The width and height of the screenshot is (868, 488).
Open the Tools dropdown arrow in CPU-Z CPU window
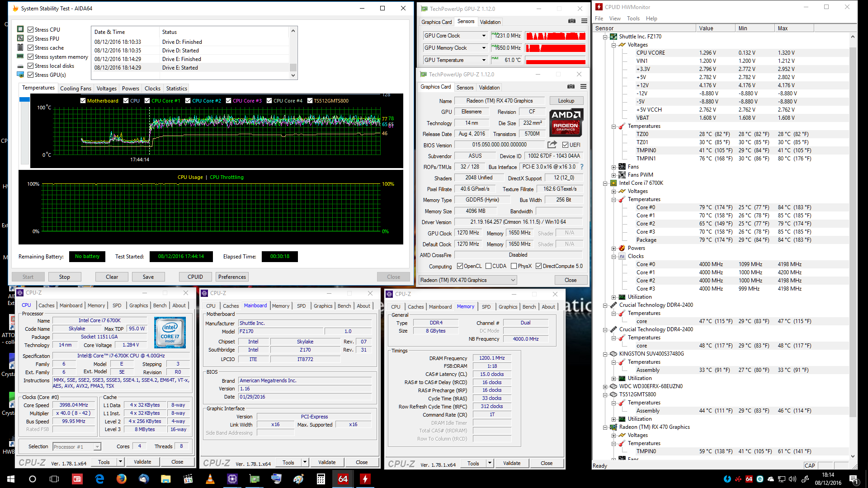tap(120, 462)
